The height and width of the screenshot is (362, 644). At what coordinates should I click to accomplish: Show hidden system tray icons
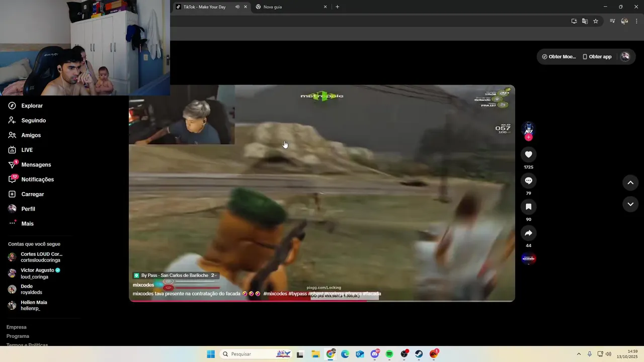click(579, 354)
